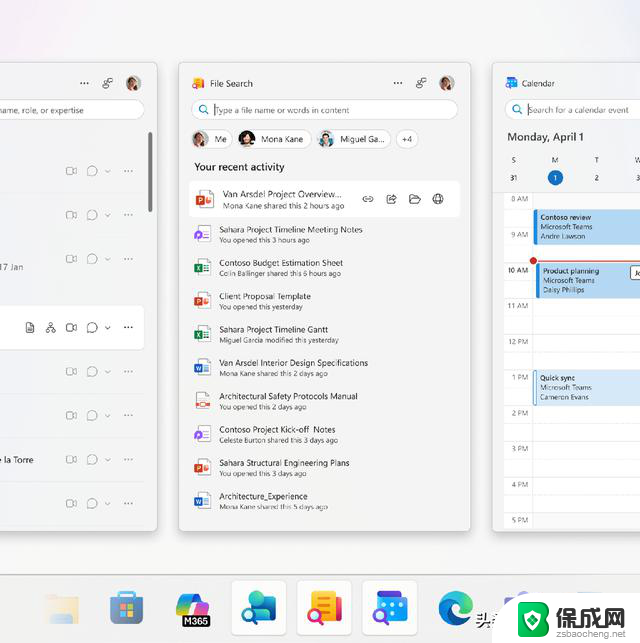Image resolution: width=640 pixels, height=643 pixels.
Task: Expand chat dropdown chevron in highlighted People row
Action: [108, 328]
